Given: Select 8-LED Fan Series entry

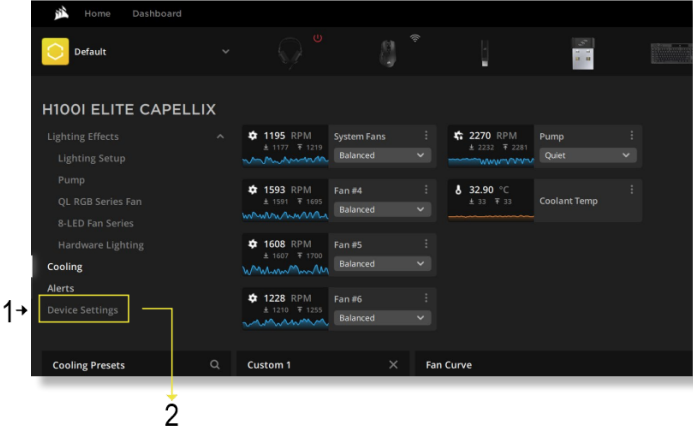Looking at the screenshot, I should tap(95, 223).
